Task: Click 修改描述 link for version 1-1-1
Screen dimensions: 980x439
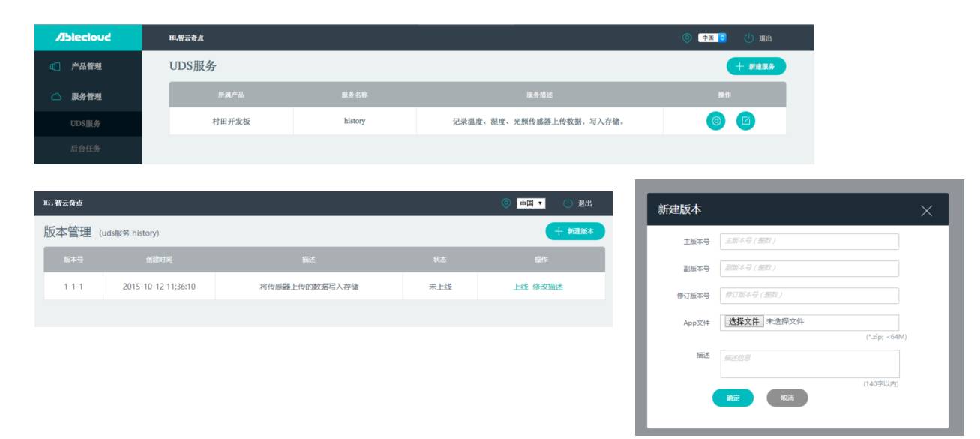Action: [547, 287]
